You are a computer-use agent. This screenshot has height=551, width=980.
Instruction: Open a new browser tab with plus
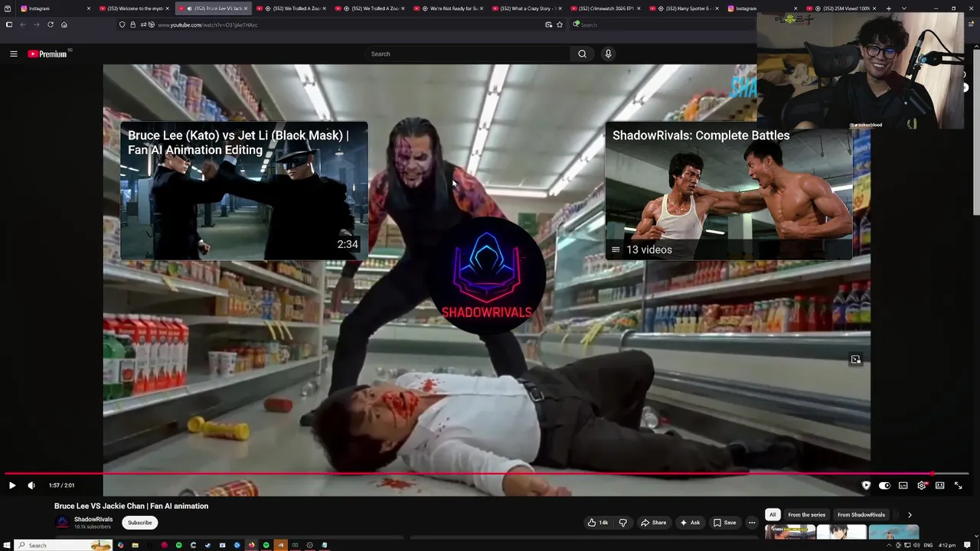pyautogui.click(x=888, y=8)
